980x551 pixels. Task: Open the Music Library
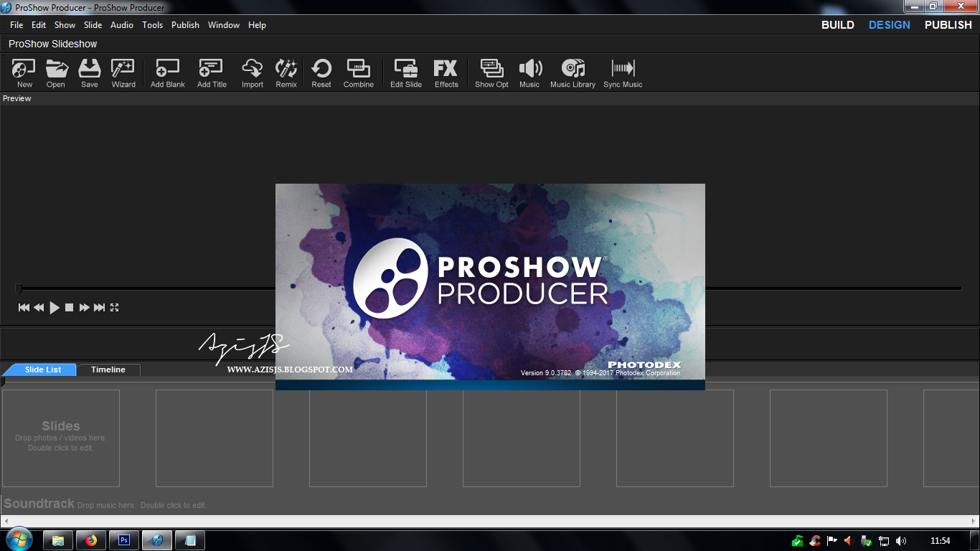pos(573,72)
